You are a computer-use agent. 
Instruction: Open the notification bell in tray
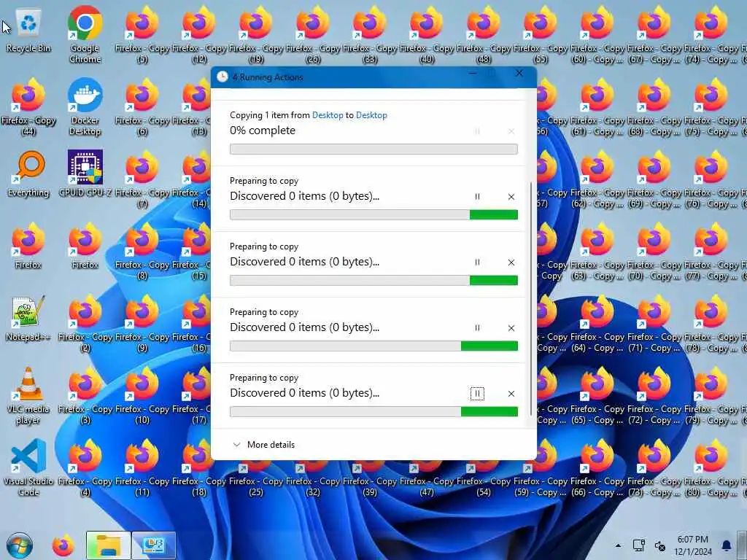[x=726, y=545]
